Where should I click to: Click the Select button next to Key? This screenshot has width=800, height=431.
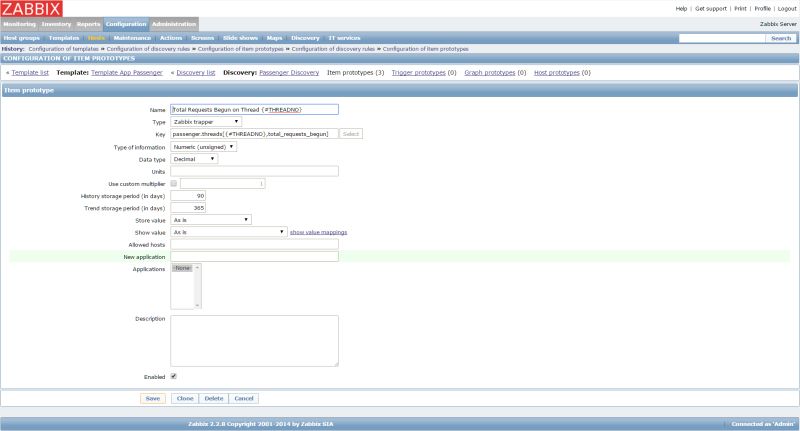(351, 134)
